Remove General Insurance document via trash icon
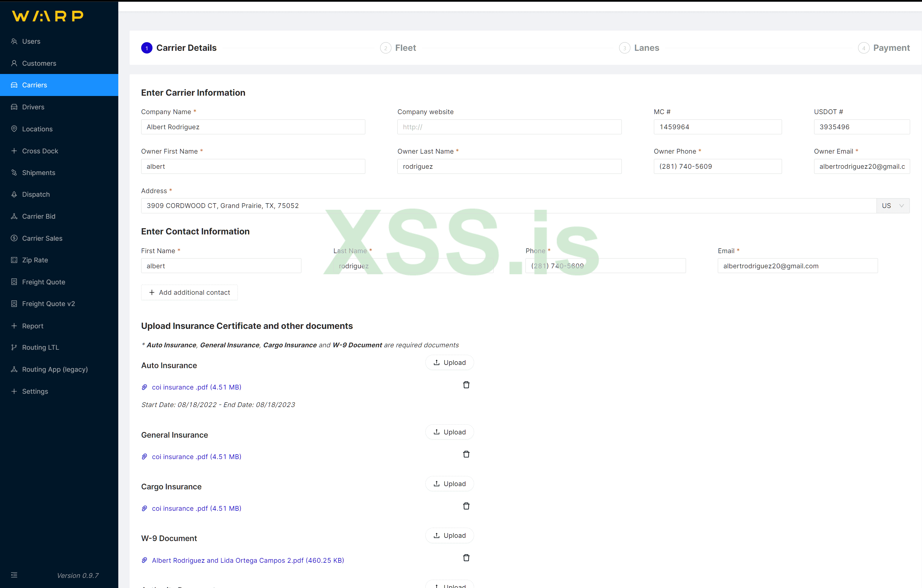Viewport: 922px width, 588px height. click(466, 454)
